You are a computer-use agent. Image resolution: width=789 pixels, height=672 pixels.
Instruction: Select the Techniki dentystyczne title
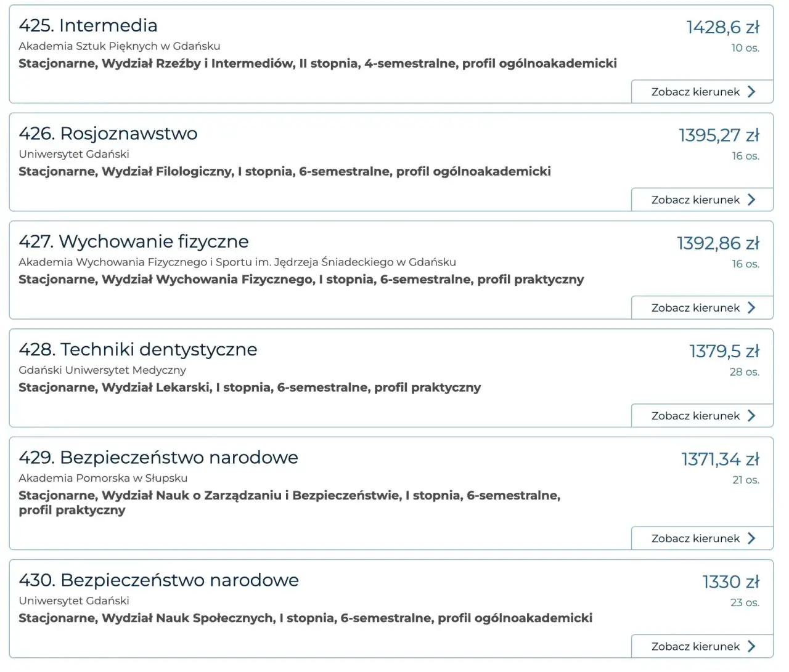[137, 349]
